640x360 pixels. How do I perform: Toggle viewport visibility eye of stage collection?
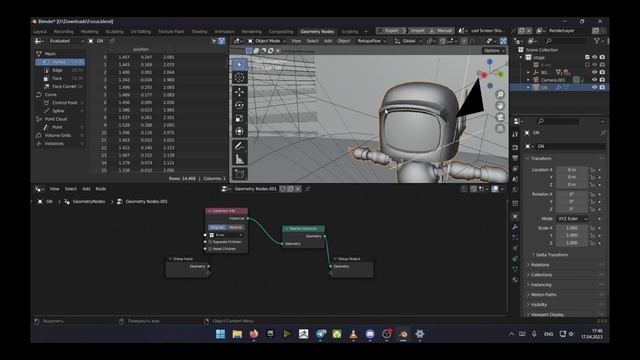click(595, 58)
